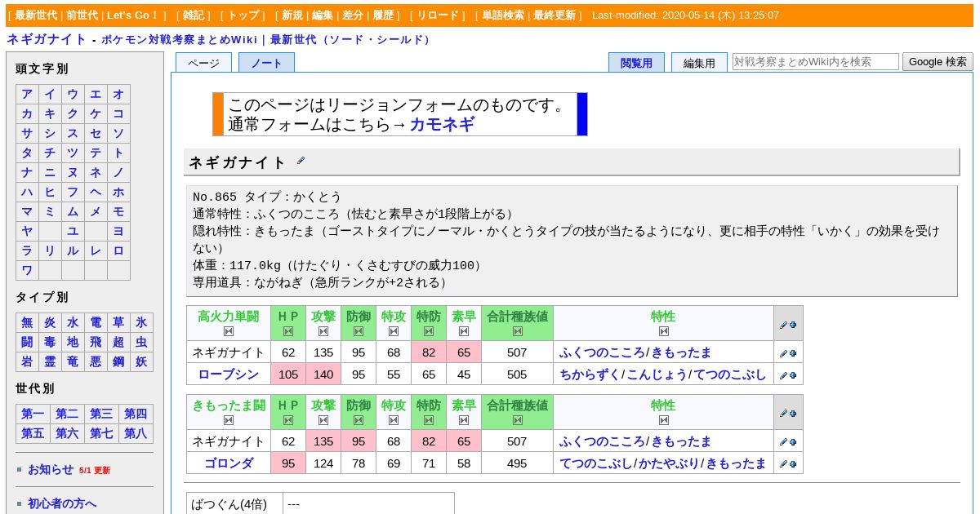Sort きもったま闘 table by 特攻
Screen dimensions: 980x514
(x=394, y=420)
